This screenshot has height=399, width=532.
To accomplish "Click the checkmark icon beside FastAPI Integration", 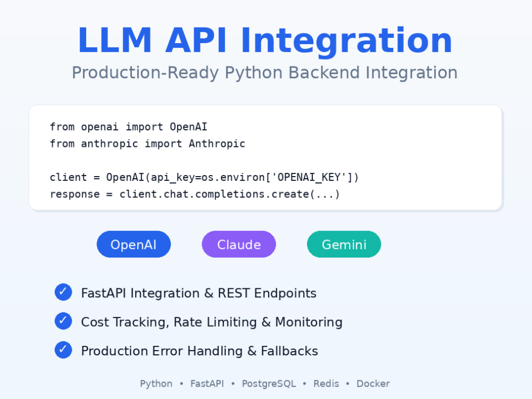I will tap(63, 292).
